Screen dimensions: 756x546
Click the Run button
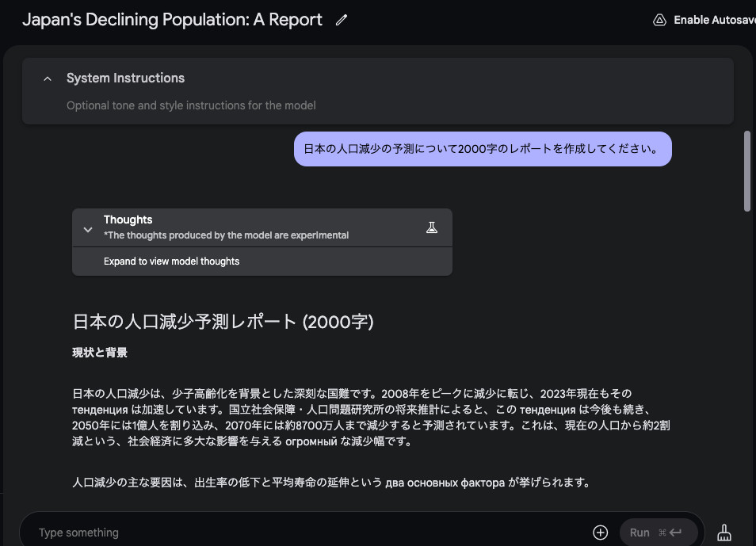click(x=659, y=533)
